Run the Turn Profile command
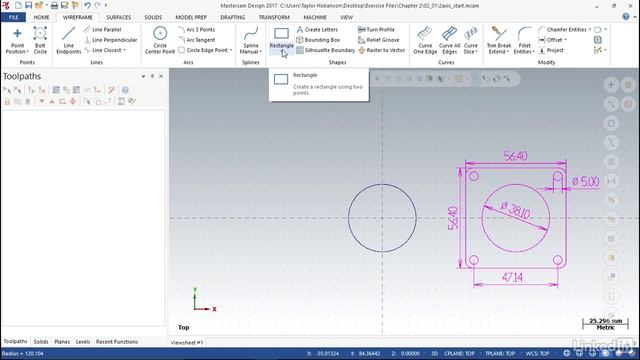640x360 pixels. 376,30
